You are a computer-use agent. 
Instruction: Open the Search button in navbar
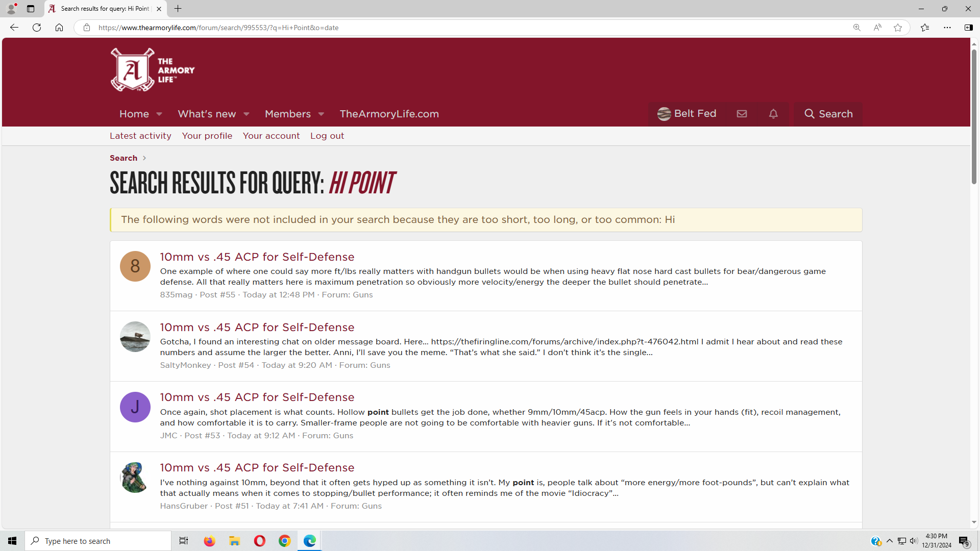tap(828, 114)
